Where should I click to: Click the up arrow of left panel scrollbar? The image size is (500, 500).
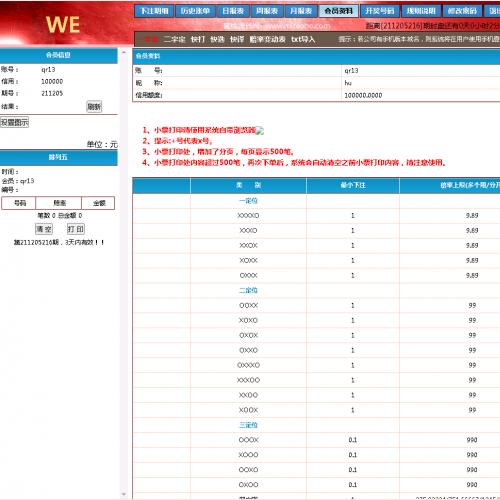click(124, 52)
